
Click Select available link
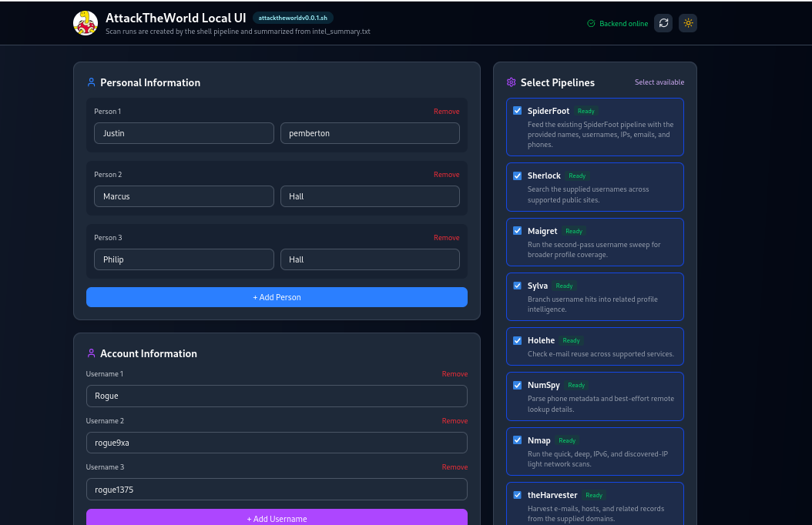[x=659, y=82]
